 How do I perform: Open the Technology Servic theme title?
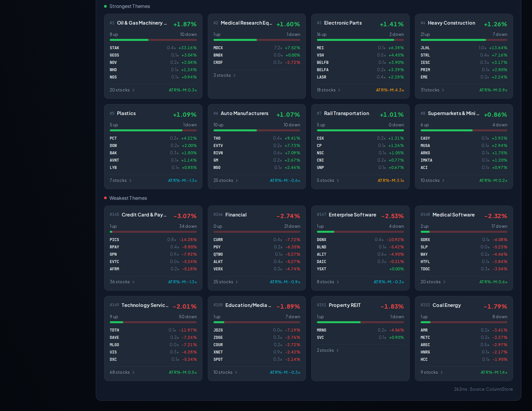click(x=145, y=305)
